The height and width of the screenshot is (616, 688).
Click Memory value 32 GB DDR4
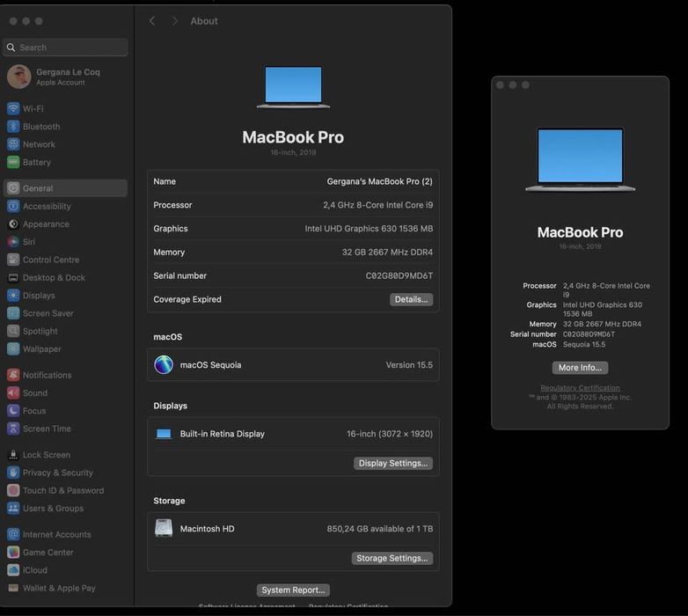point(387,253)
